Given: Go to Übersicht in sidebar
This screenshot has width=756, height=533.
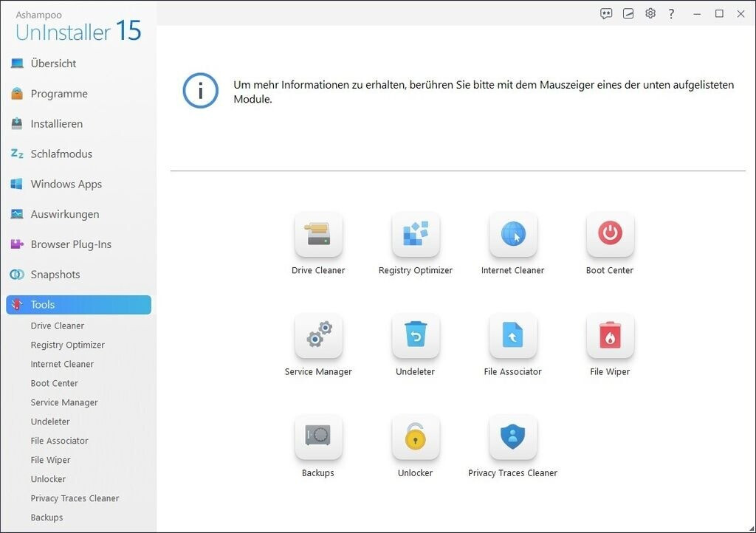Looking at the screenshot, I should pyautogui.click(x=53, y=63).
